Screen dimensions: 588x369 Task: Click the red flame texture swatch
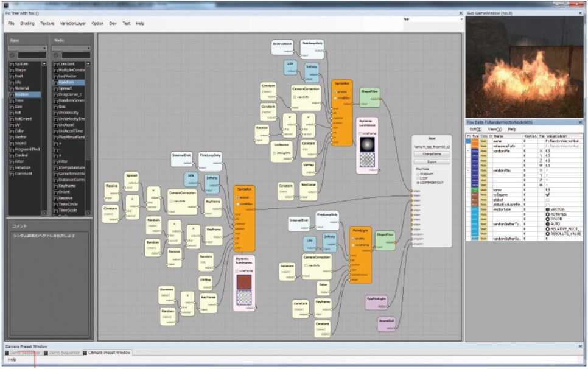tap(244, 283)
